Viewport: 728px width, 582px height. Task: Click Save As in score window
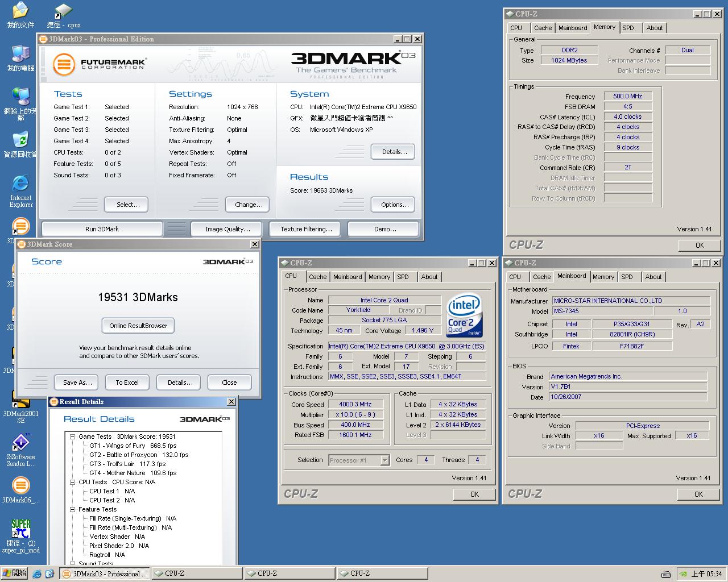point(77,383)
